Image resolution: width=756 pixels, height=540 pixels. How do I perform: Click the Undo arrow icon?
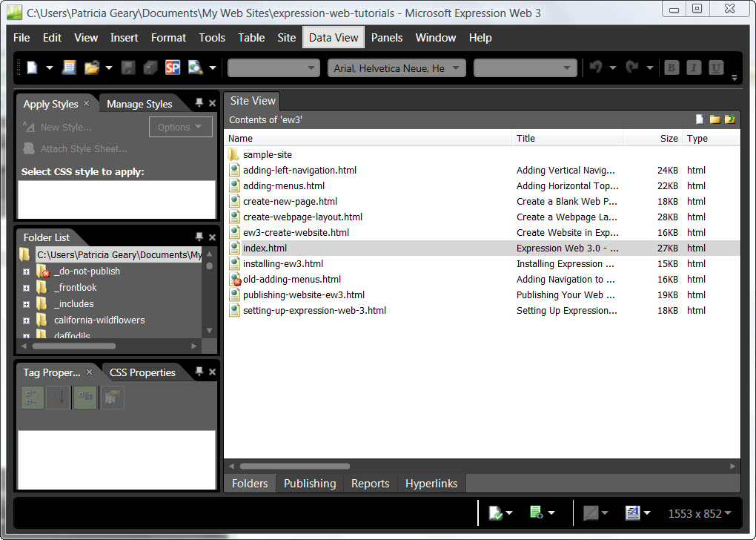pos(596,67)
